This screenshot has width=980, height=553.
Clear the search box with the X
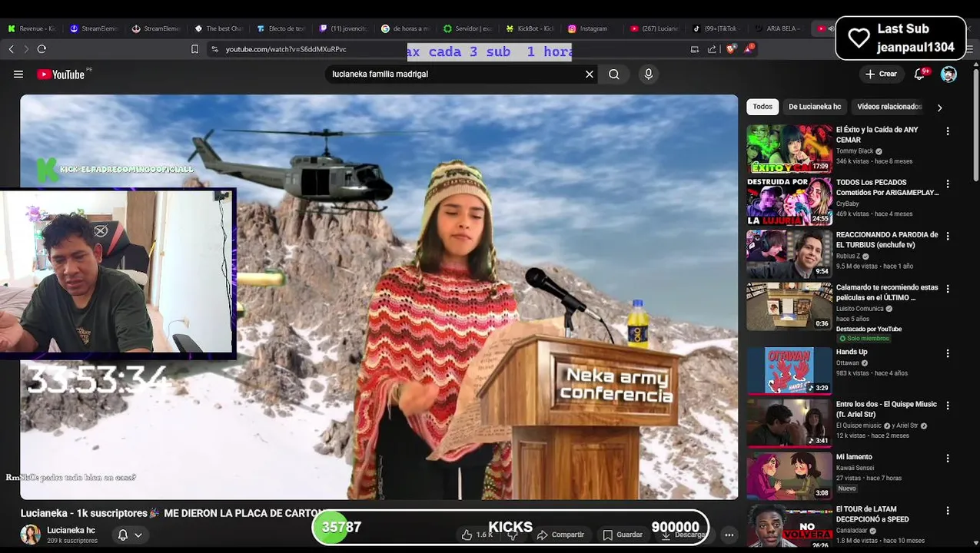[x=590, y=75]
